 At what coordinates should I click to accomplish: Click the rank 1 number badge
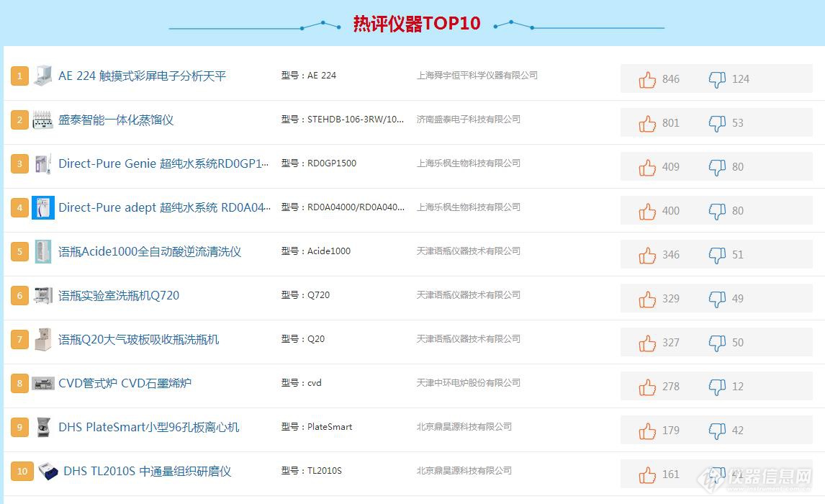[19, 76]
